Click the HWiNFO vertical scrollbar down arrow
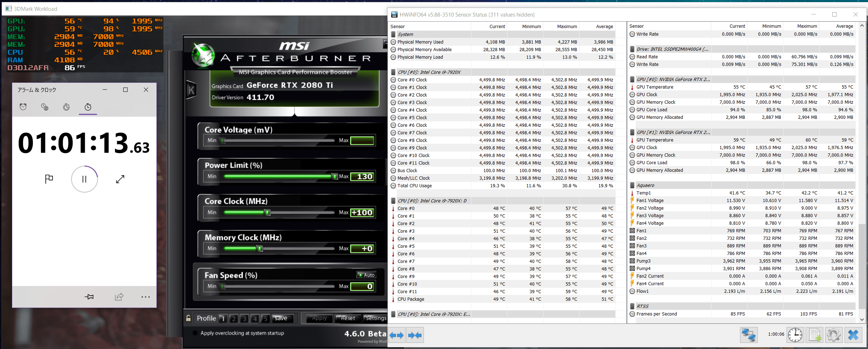 click(x=862, y=319)
